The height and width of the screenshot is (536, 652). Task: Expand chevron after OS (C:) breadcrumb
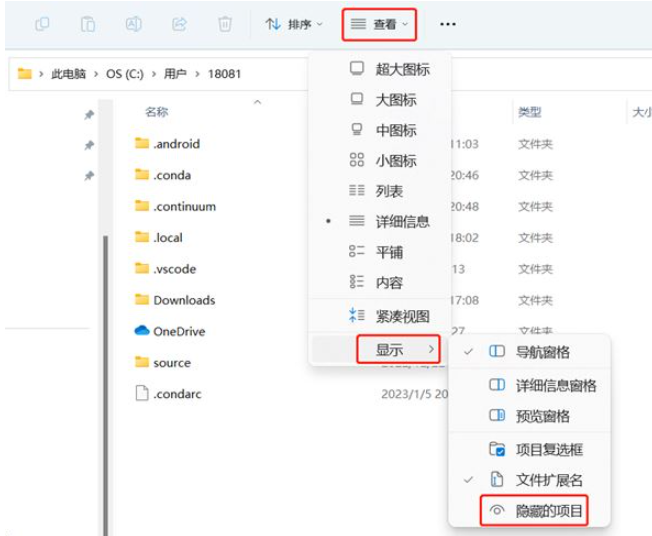(x=154, y=74)
